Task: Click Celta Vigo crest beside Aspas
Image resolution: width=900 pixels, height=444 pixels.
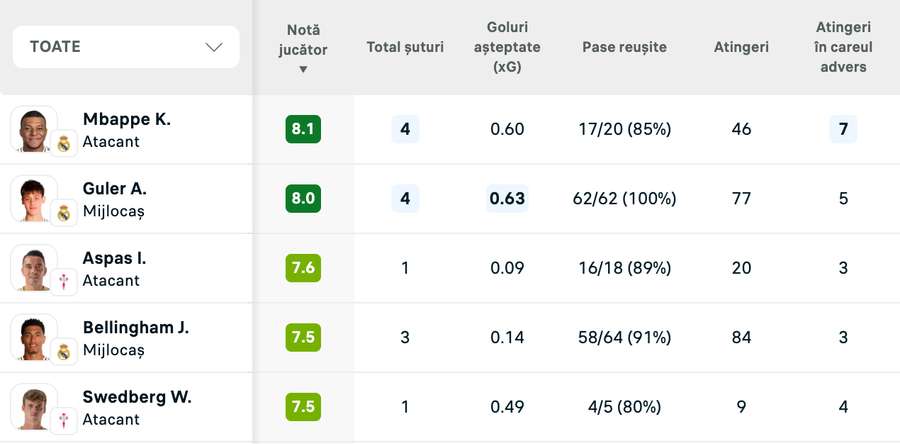Action: coord(64,281)
